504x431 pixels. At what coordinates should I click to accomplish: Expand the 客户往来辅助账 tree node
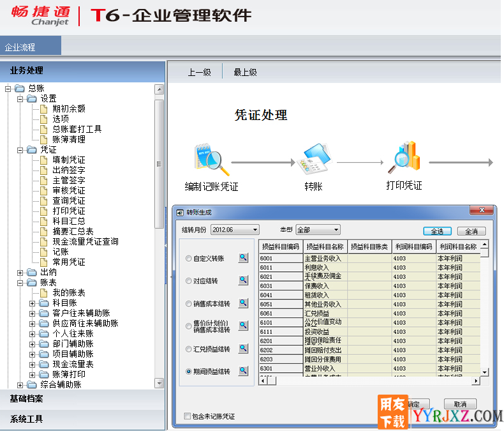tap(32, 314)
